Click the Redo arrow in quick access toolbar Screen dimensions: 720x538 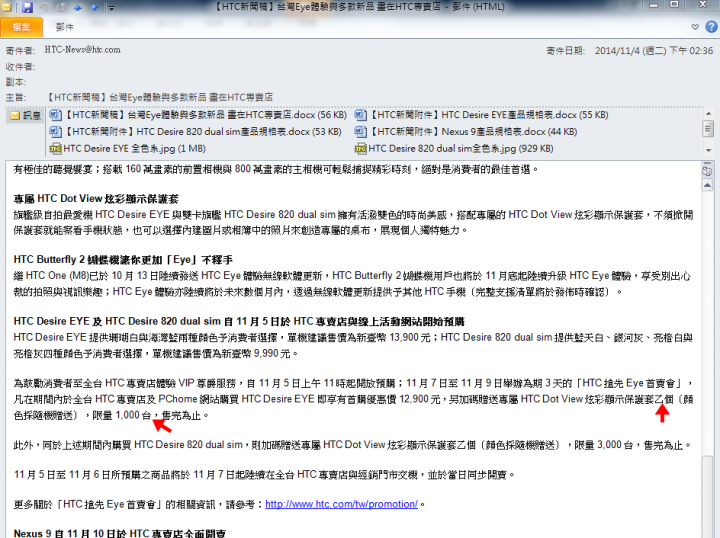pos(61,7)
